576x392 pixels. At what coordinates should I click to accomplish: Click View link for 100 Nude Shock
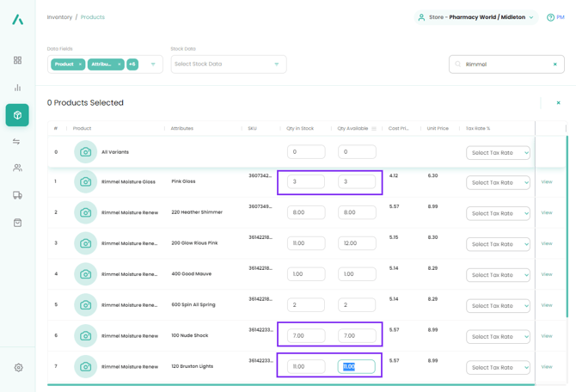point(546,336)
